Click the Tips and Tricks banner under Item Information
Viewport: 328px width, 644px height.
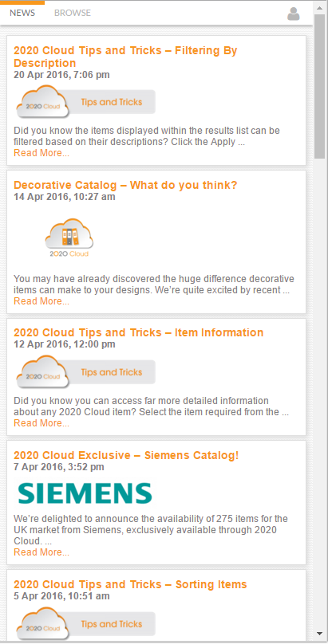86,371
